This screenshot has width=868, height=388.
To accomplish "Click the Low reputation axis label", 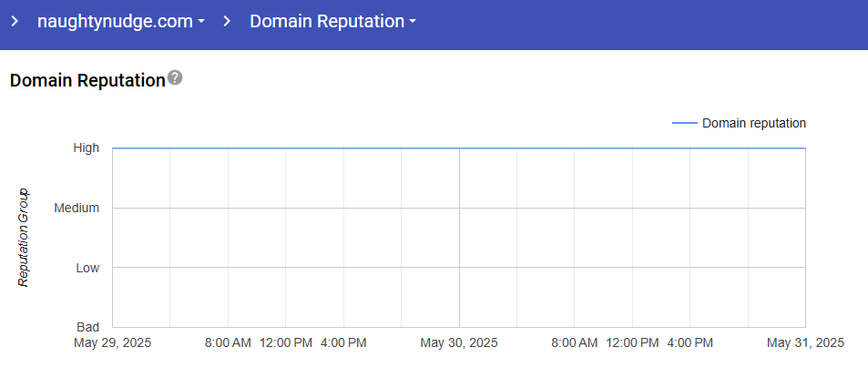I will pyautogui.click(x=87, y=268).
